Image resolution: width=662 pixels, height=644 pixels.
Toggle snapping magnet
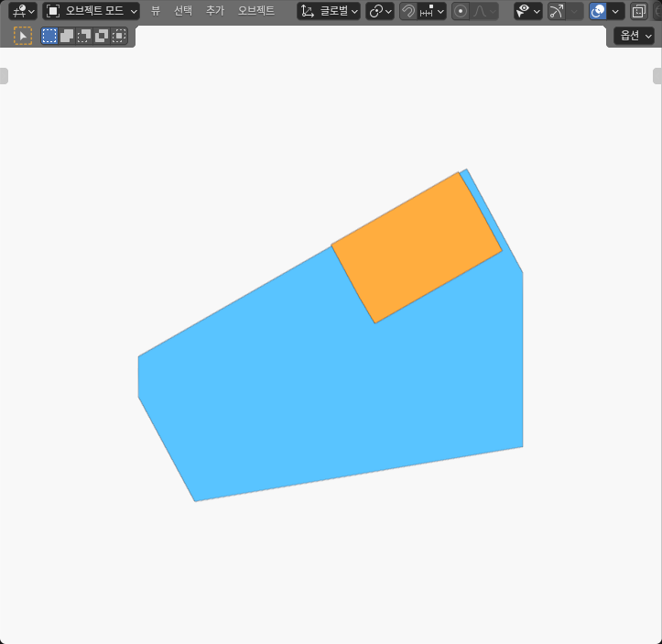pos(407,11)
